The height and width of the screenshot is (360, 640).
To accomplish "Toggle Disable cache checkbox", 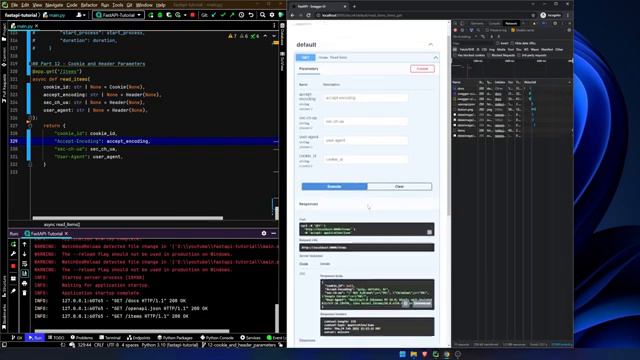I will [x=513, y=30].
